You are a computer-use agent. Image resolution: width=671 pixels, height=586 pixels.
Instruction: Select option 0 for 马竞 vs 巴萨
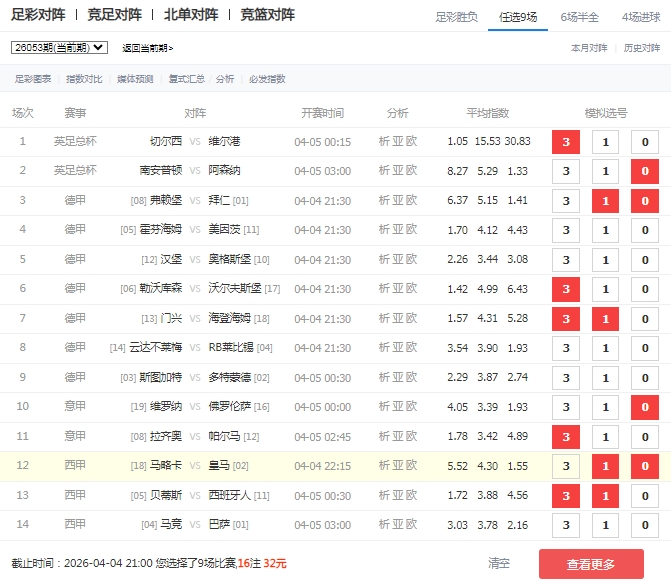[645, 525]
